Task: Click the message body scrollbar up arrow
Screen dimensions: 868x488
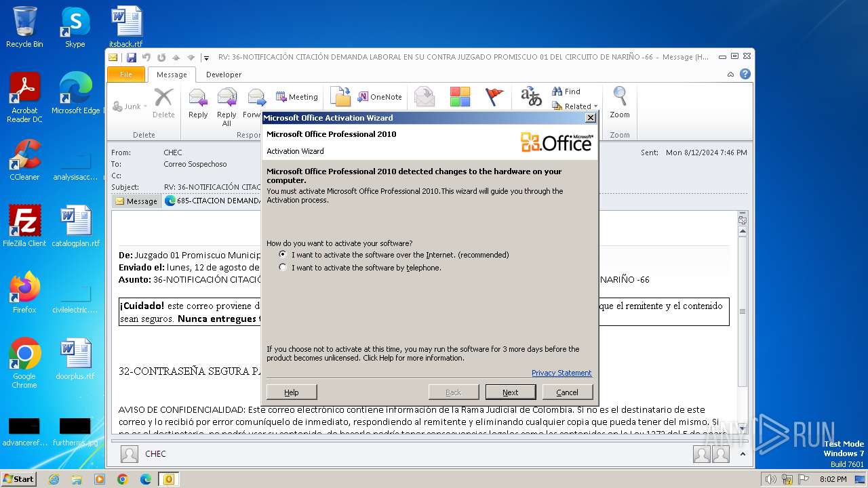Action: point(743,231)
